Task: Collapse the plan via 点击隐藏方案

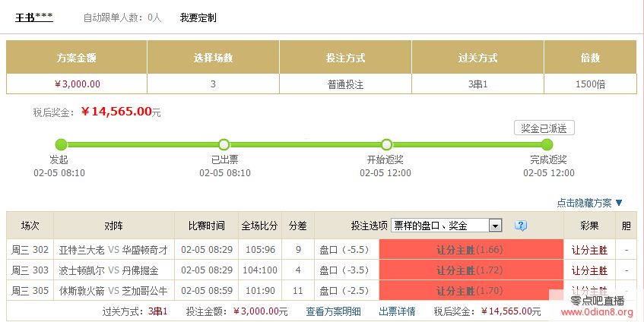Action: pyautogui.click(x=589, y=203)
